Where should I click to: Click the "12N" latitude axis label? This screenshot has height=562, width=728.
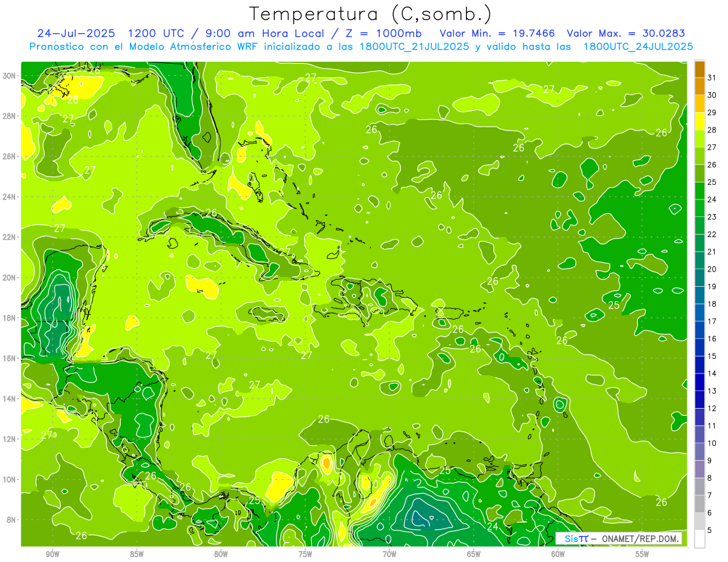click(9, 439)
